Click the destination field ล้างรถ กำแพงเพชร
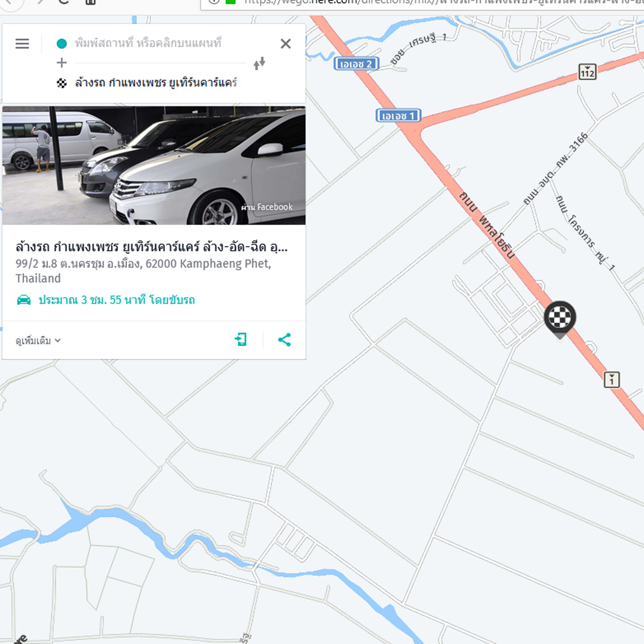This screenshot has height=644, width=644. click(x=156, y=82)
